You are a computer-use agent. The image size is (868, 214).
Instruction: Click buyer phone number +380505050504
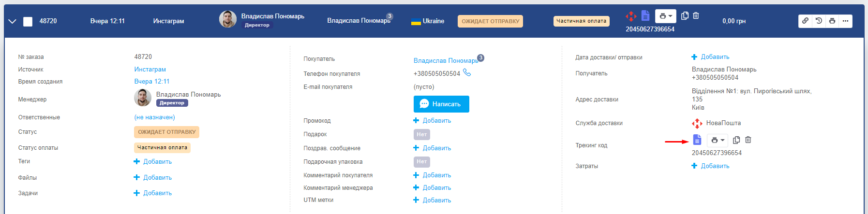point(437,74)
